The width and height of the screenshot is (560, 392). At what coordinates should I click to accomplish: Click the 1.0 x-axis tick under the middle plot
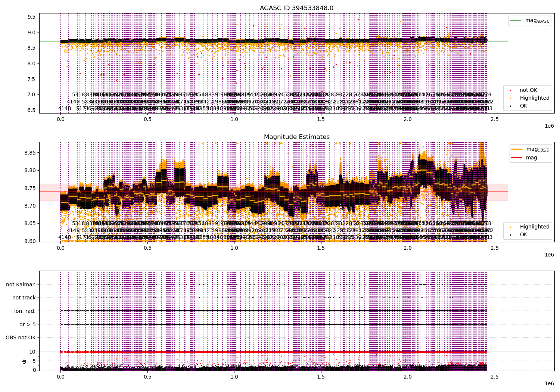[x=234, y=248]
